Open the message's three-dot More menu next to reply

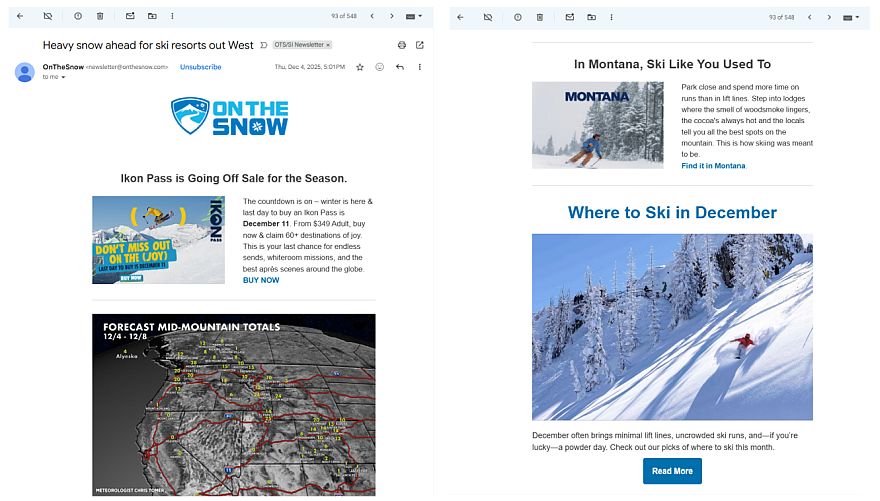click(x=420, y=67)
